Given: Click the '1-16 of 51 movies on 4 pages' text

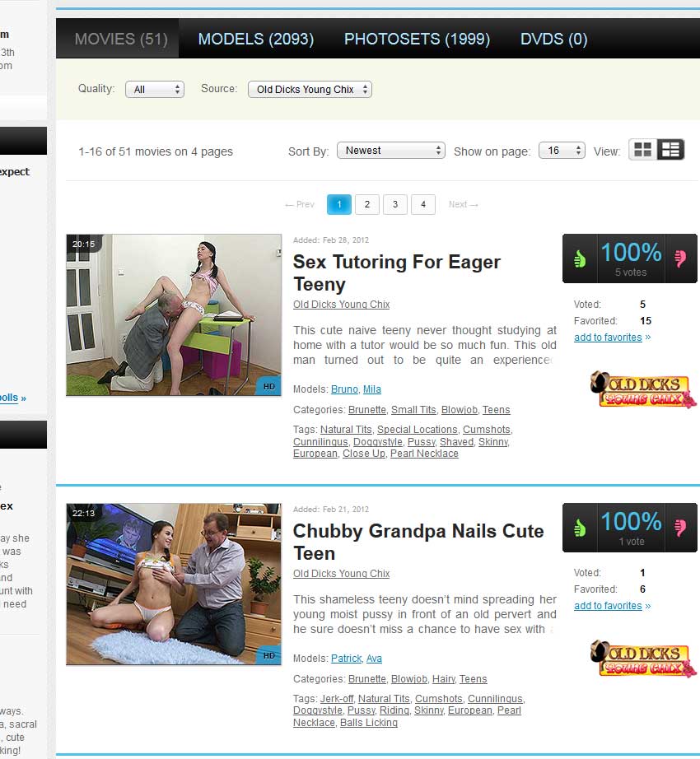Looking at the screenshot, I should point(156,151).
